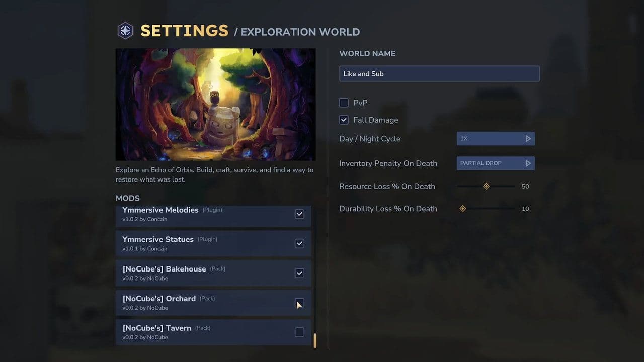Click the forest world preview image
The width and height of the screenshot is (644, 362).
tap(215, 105)
